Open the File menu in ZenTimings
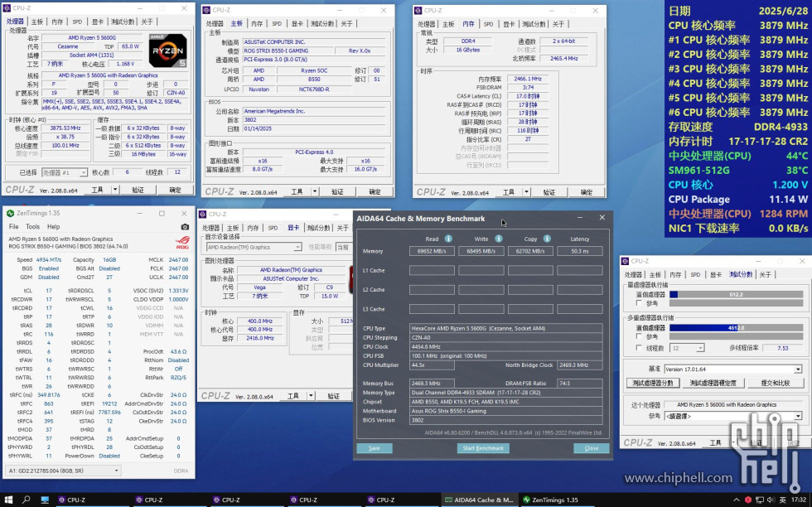This screenshot has width=812, height=507. (14, 227)
